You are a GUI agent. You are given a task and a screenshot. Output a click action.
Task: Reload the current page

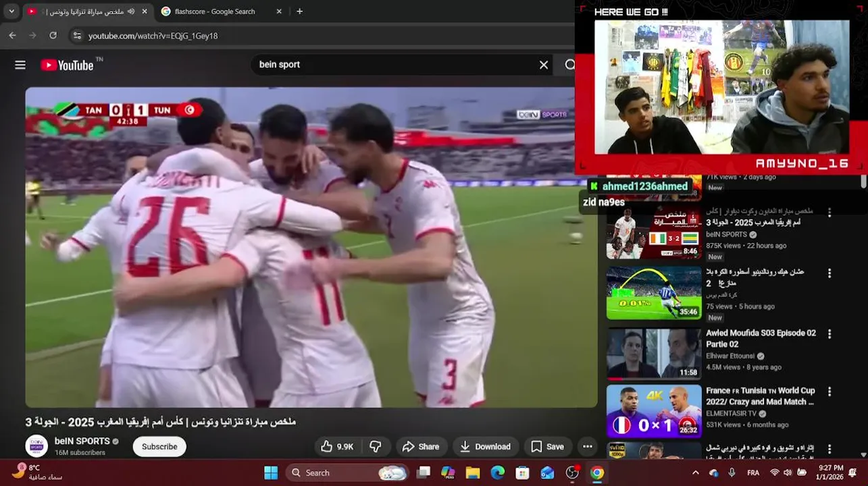[53, 36]
